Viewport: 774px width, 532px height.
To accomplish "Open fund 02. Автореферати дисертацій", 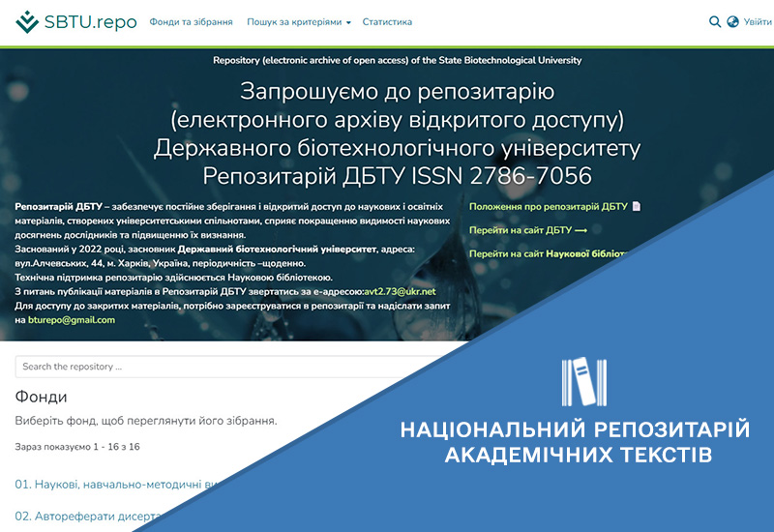I will tap(89, 517).
